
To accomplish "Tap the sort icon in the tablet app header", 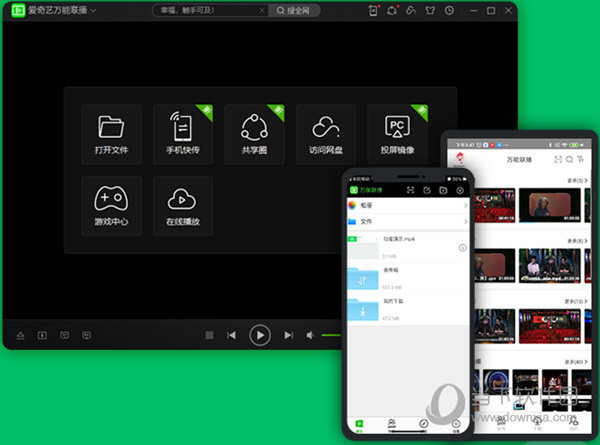I will 581,159.
